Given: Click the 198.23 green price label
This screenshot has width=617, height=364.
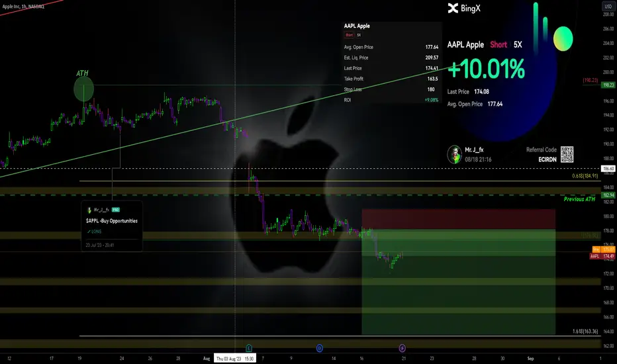Looking at the screenshot, I should (608, 85).
